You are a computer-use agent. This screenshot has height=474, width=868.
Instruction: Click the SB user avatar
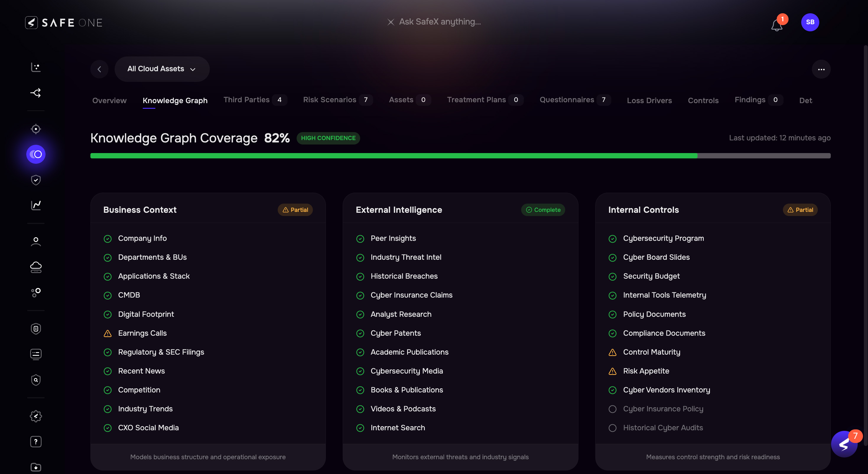[810, 22]
